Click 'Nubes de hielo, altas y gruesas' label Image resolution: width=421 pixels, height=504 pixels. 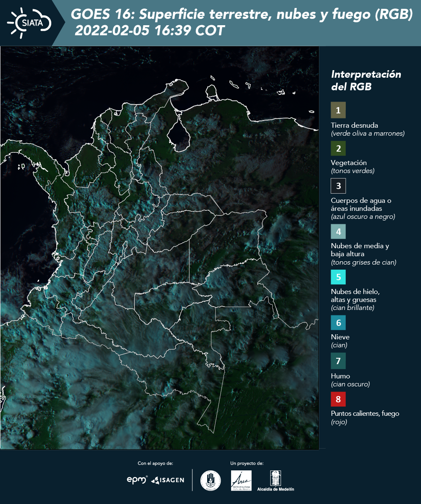[x=355, y=296]
